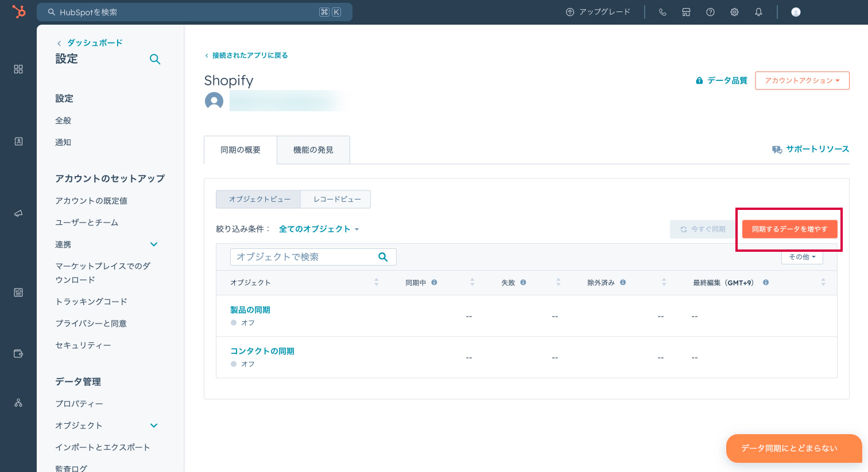Open the commerce wallet icon in left rail

pyautogui.click(x=18, y=353)
